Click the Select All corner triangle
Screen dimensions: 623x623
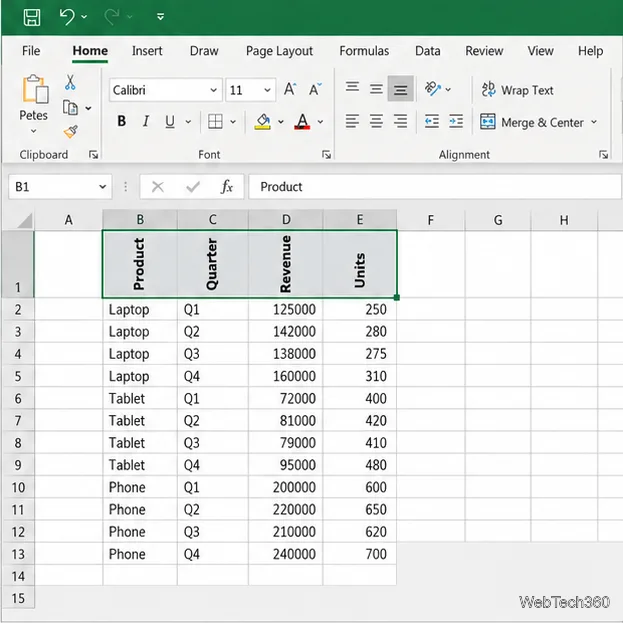25,221
